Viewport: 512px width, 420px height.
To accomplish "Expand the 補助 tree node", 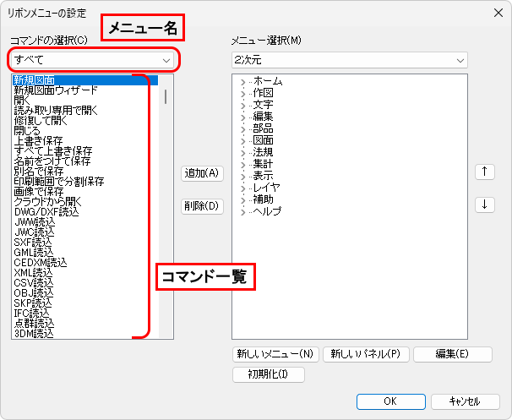I will tap(242, 200).
